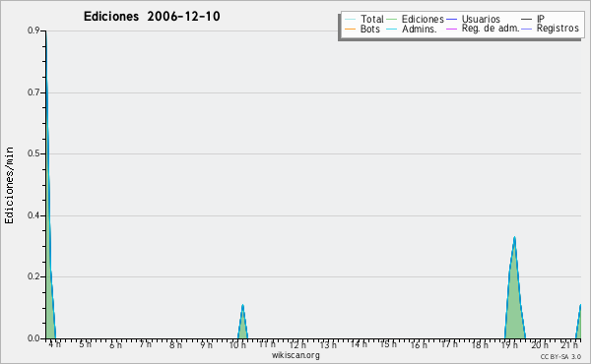The image size is (591, 364).
Task: Click the green Ediciones legend line
Action: tap(392, 19)
